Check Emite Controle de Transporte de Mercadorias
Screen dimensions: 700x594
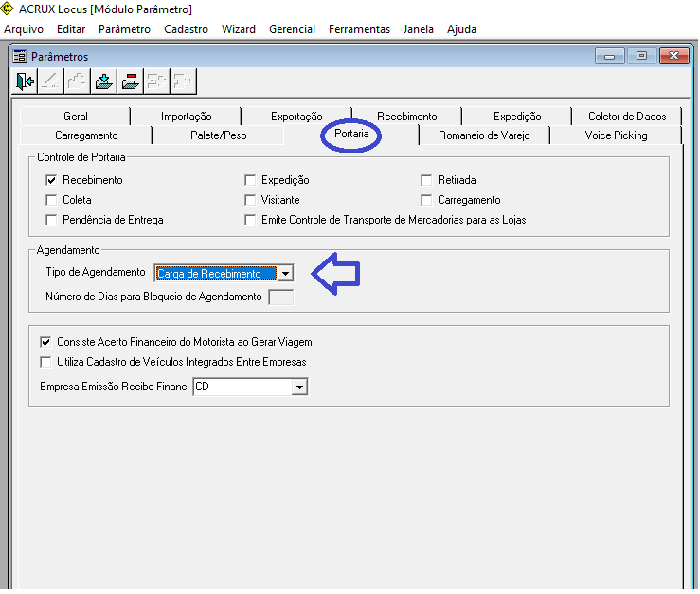pos(250,220)
